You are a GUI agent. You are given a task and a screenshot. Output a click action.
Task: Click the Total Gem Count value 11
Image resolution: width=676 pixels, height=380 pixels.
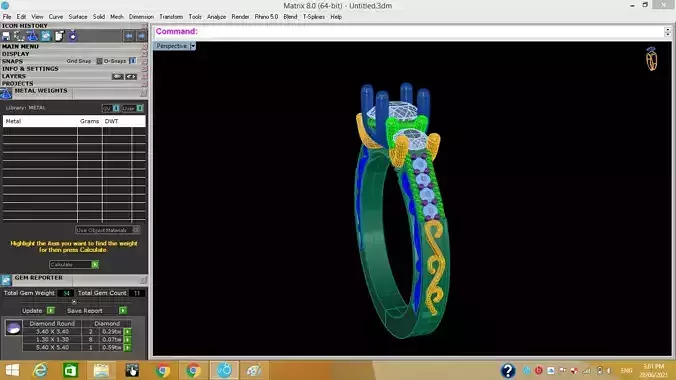pyautogui.click(x=137, y=293)
